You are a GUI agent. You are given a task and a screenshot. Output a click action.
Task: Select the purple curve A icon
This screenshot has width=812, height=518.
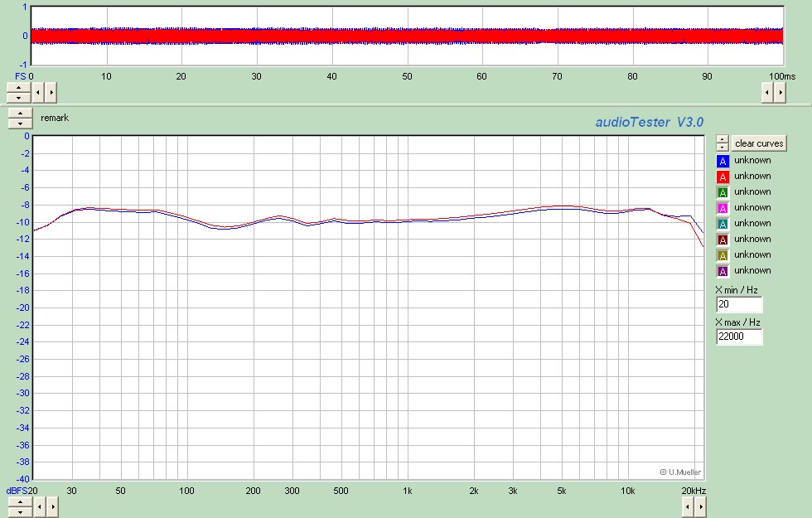coord(723,271)
